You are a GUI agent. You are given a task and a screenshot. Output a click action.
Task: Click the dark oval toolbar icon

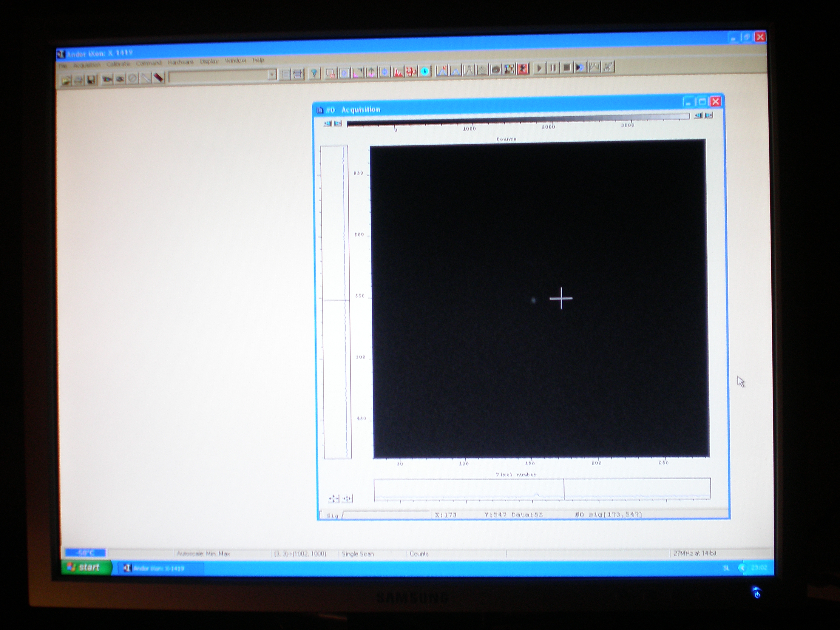click(x=495, y=70)
